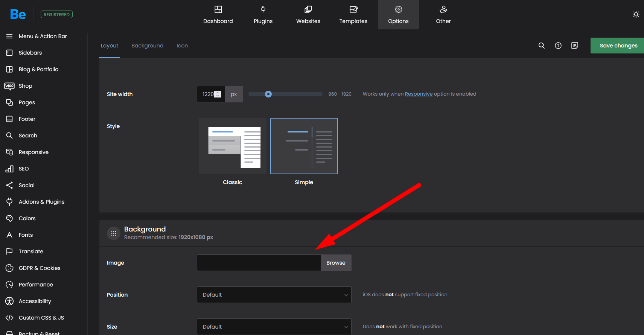Click the SEO chart icon

[9, 169]
